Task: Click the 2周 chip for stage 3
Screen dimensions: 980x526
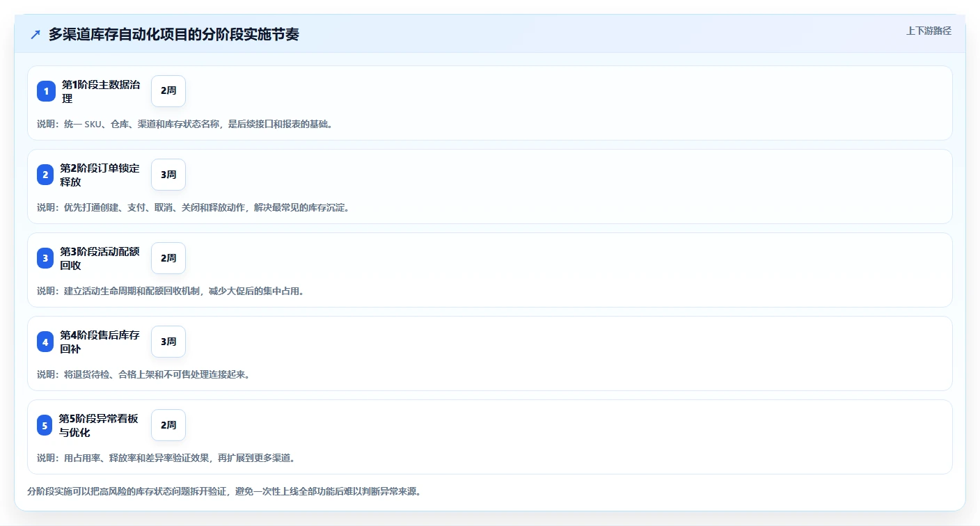Action: pos(168,258)
